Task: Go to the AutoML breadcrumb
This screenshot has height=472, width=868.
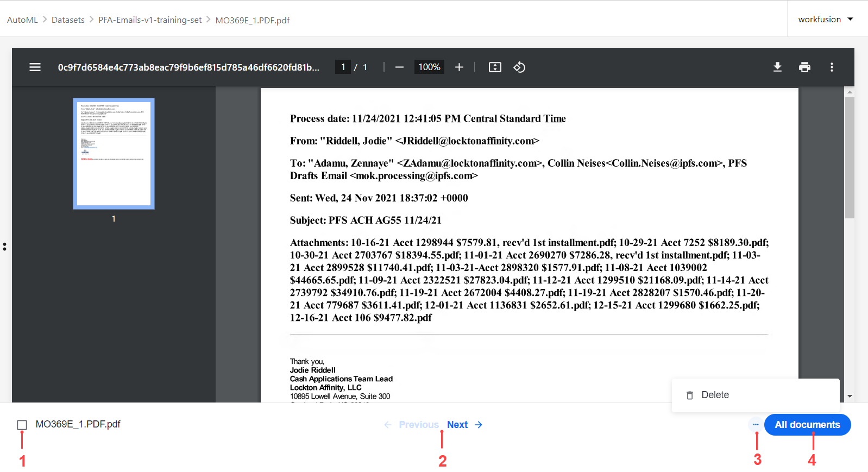Action: point(22,20)
